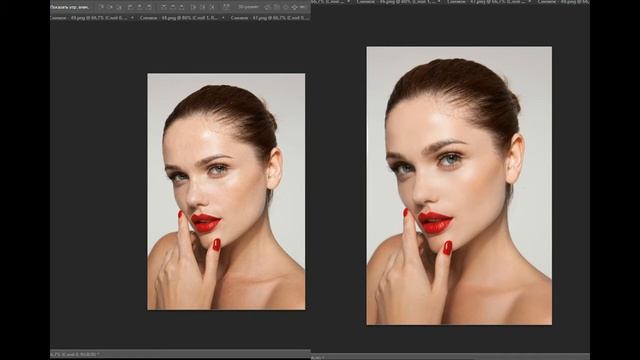The image size is (640, 360).
Task: Switch to 'Снимок - 44.png @ 80%' tab in left window
Action: (180, 18)
